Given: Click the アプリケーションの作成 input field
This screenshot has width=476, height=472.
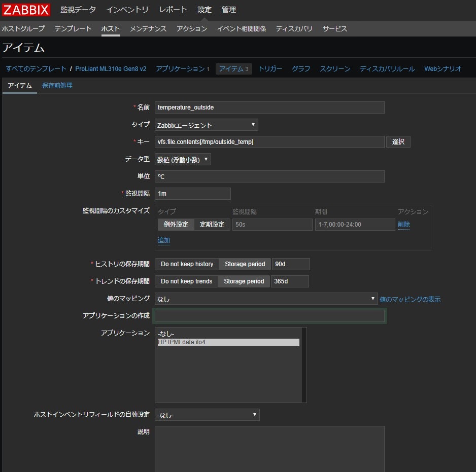Looking at the screenshot, I should [x=269, y=316].
